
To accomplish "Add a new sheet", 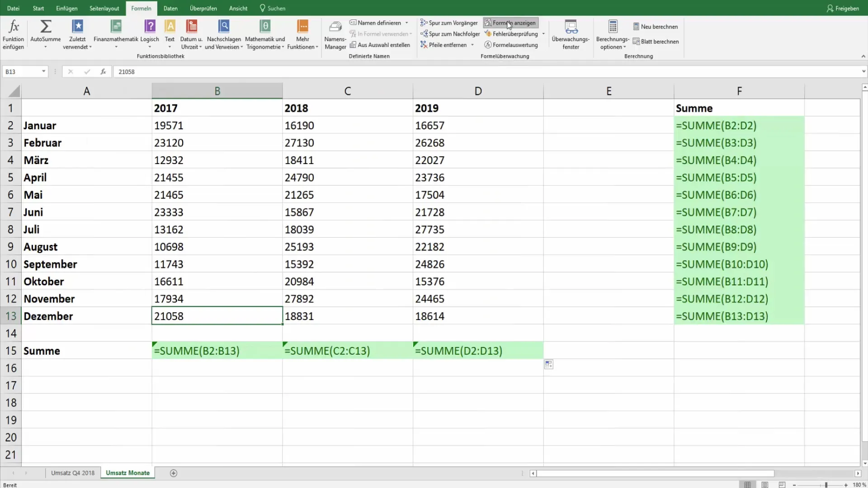I will tap(174, 473).
